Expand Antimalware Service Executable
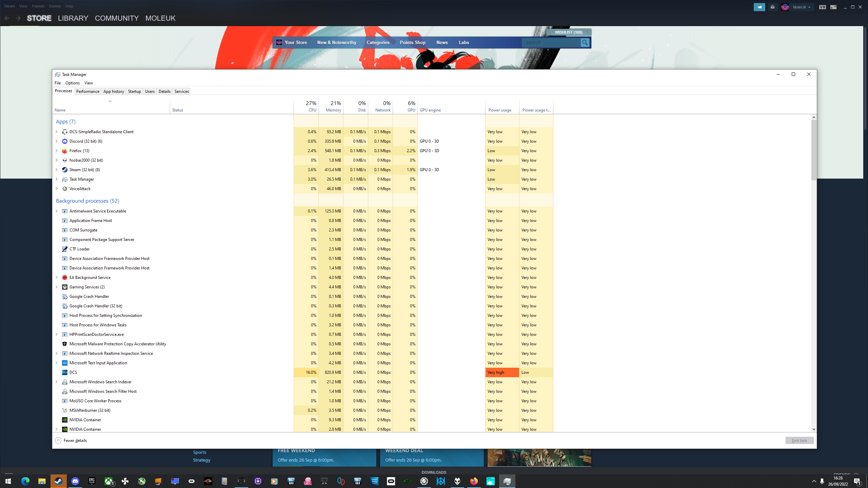 [x=57, y=211]
